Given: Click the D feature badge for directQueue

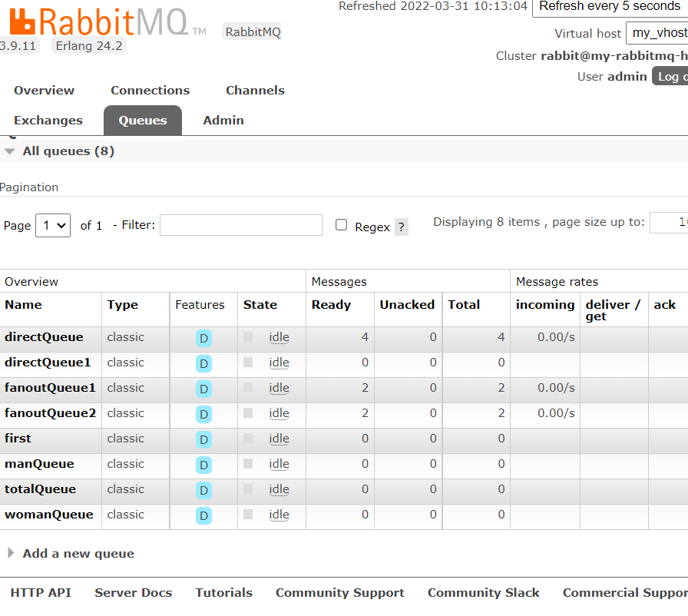Looking at the screenshot, I should pyautogui.click(x=203, y=338).
